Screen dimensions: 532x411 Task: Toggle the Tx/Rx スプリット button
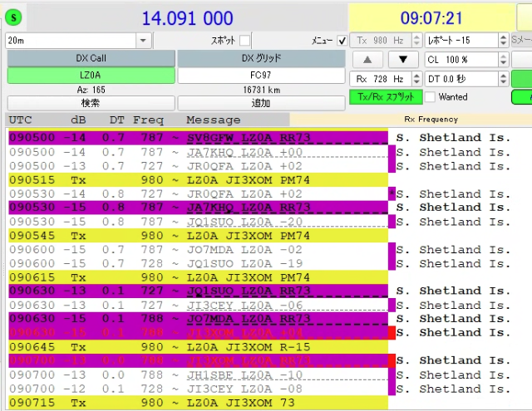pyautogui.click(x=386, y=97)
